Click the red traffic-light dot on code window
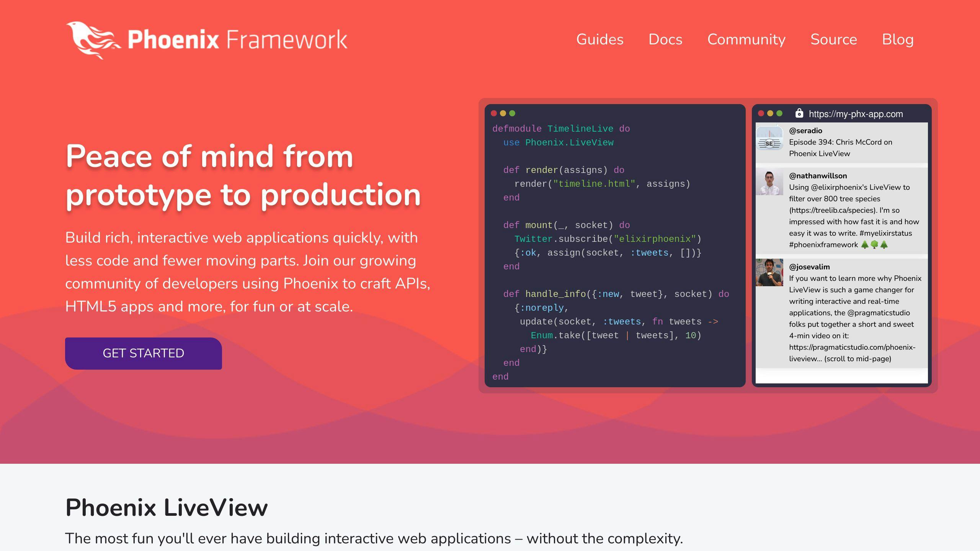Viewport: 980px width, 551px height. [494, 113]
